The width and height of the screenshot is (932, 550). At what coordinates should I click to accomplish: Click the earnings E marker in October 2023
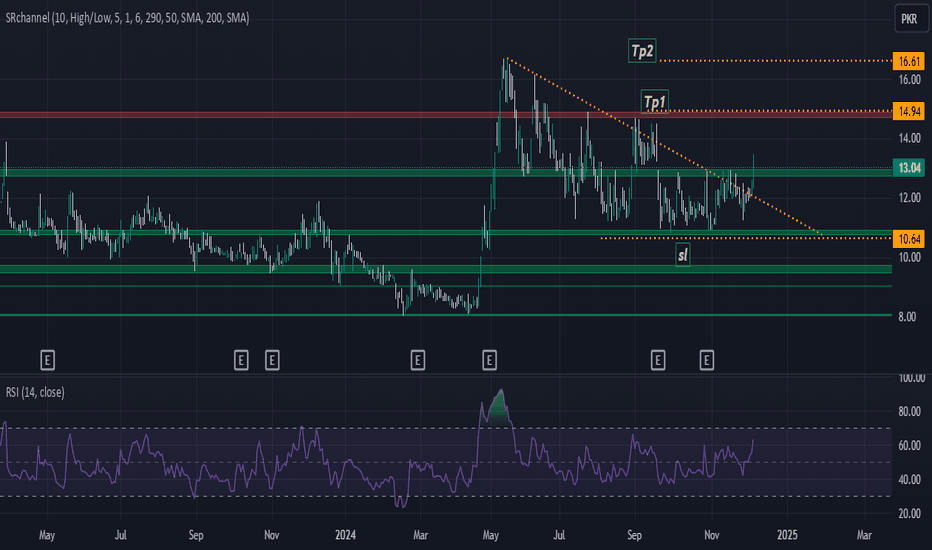tap(241, 360)
